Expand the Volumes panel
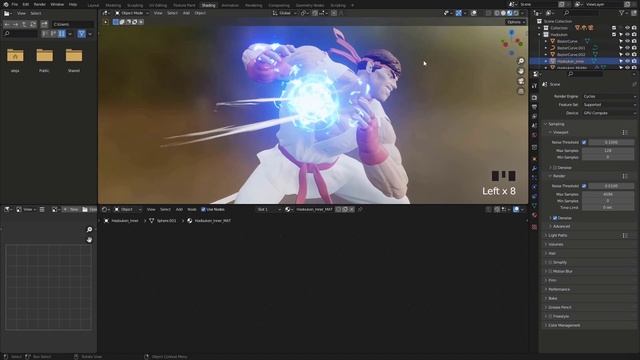The width and height of the screenshot is (640, 360). 555,244
